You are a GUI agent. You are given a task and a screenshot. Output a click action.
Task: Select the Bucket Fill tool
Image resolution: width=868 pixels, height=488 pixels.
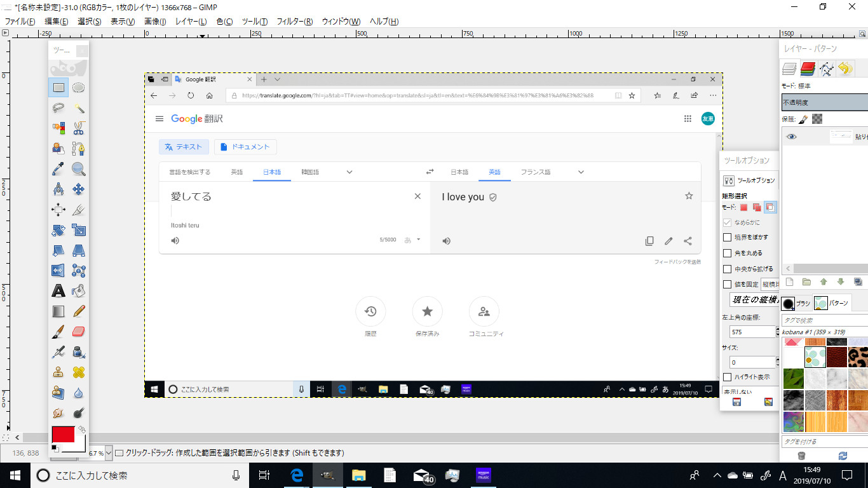tap(79, 291)
